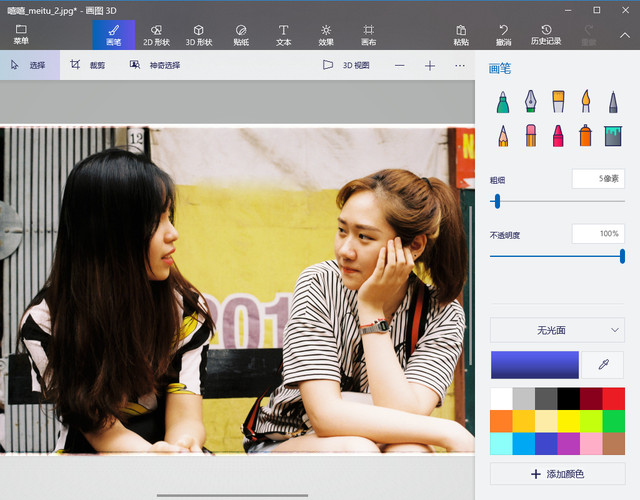Open the 无光面 material dropdown
This screenshot has width=640, height=500.
click(557, 329)
